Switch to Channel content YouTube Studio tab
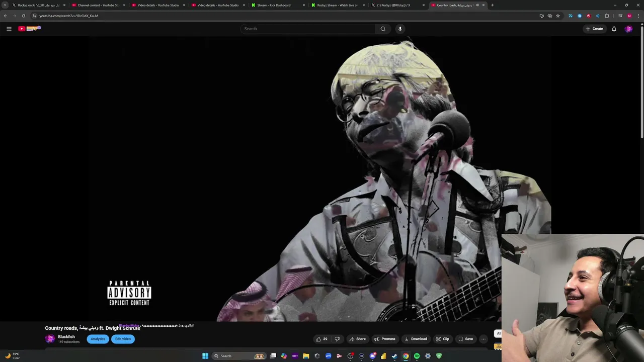 click(98, 5)
